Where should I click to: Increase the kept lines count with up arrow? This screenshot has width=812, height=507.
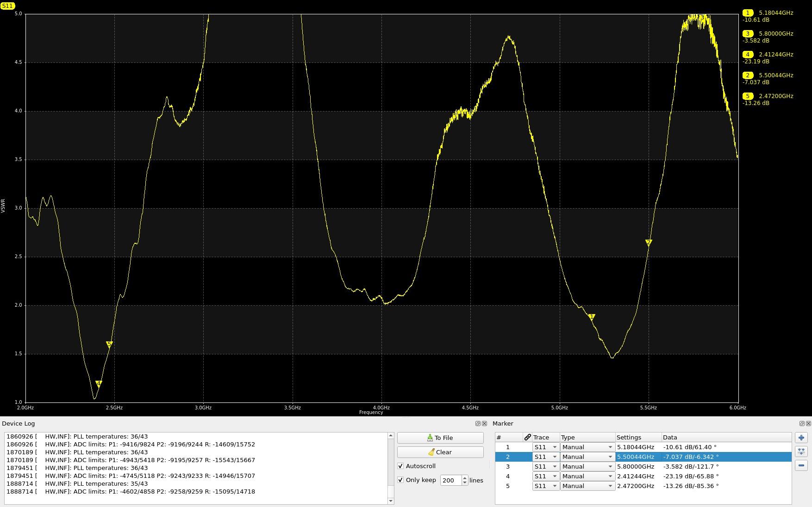465,478
